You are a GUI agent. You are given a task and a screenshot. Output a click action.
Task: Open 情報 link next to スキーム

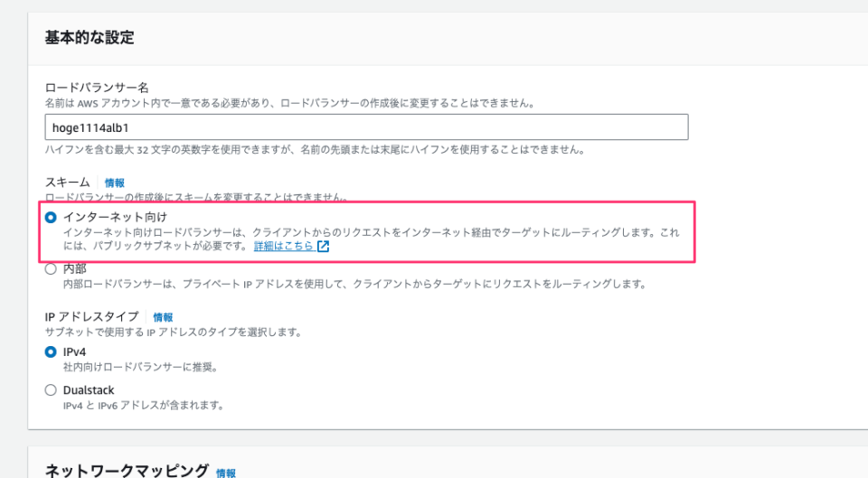click(x=115, y=183)
